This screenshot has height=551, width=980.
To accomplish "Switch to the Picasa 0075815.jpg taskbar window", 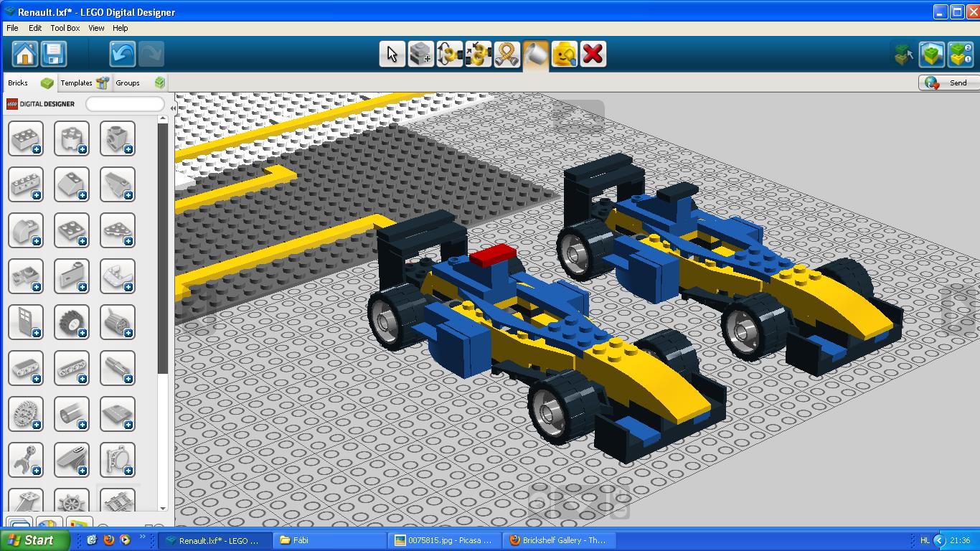I will tap(444, 540).
